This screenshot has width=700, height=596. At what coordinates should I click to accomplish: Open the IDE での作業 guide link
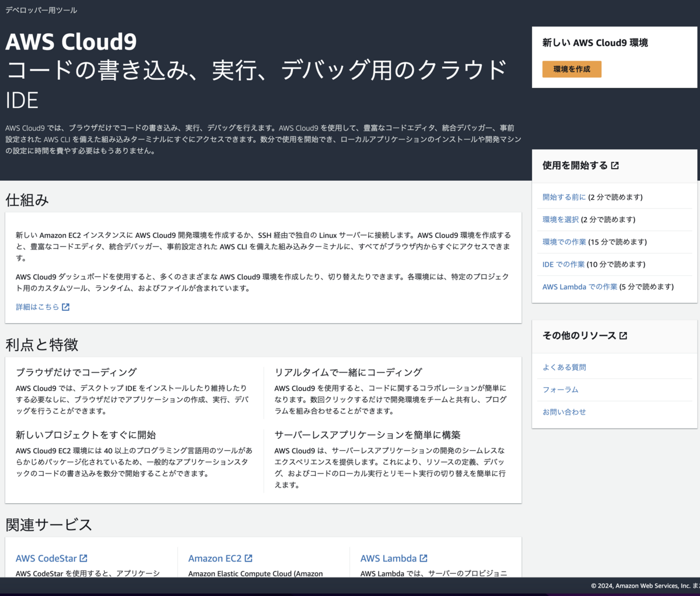[563, 264]
